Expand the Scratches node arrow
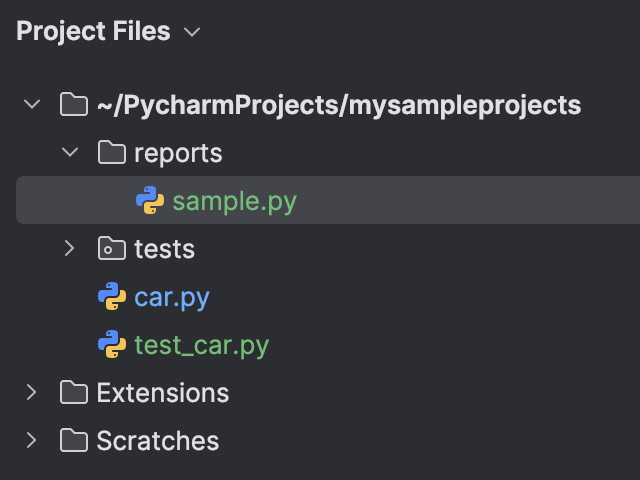640x480 pixels. point(32,441)
